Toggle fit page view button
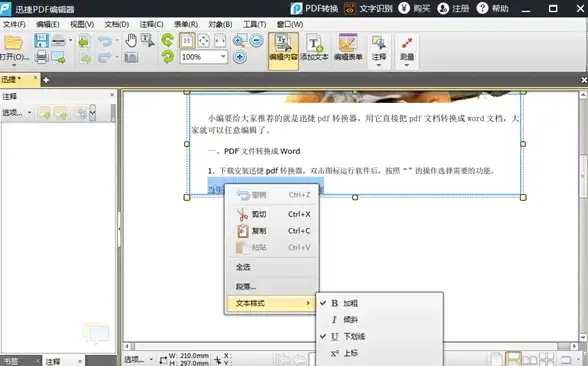 click(204, 40)
